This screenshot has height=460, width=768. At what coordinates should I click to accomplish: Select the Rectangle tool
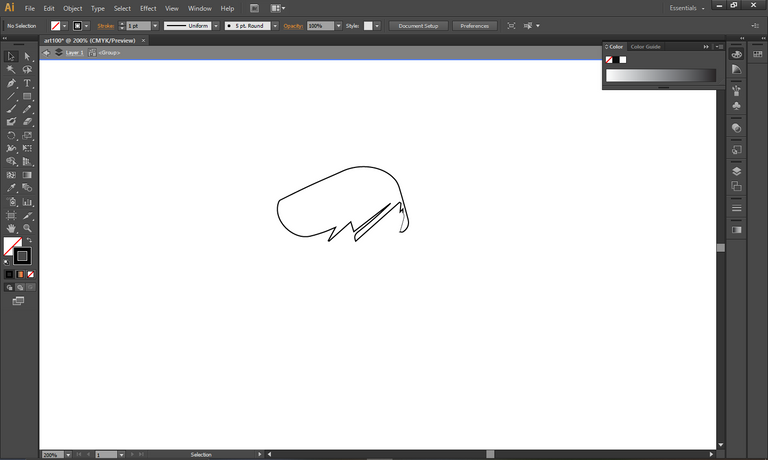(x=27, y=96)
